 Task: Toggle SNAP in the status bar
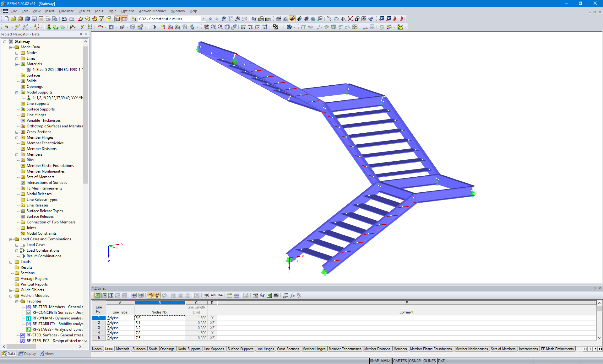374,361
